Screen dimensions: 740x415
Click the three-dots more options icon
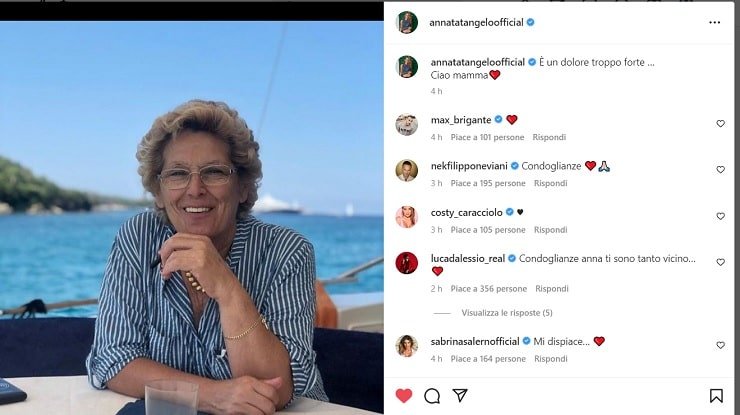(714, 22)
